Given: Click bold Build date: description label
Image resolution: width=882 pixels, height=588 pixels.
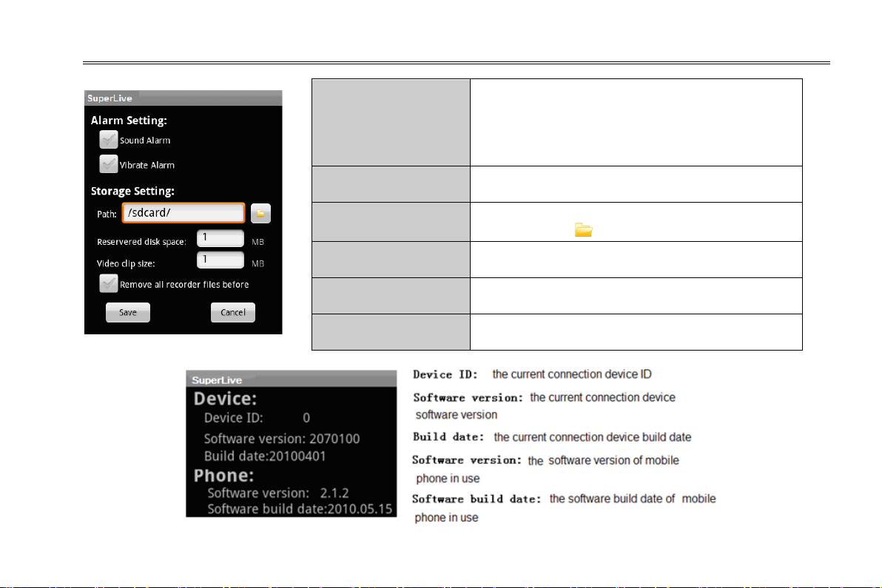Looking at the screenshot, I should [448, 437].
